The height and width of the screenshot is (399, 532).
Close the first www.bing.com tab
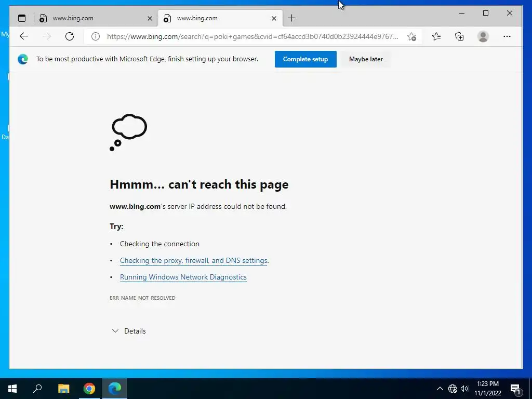pyautogui.click(x=150, y=19)
